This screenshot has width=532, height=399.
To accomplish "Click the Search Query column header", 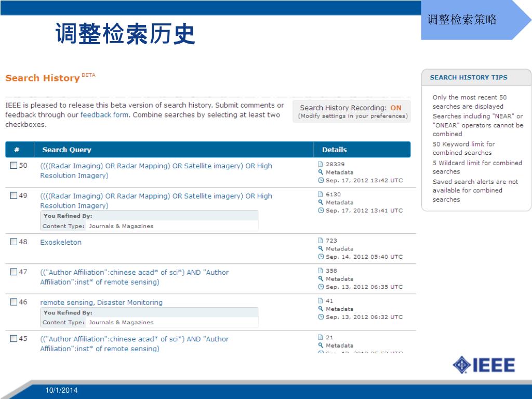I will (x=67, y=150).
